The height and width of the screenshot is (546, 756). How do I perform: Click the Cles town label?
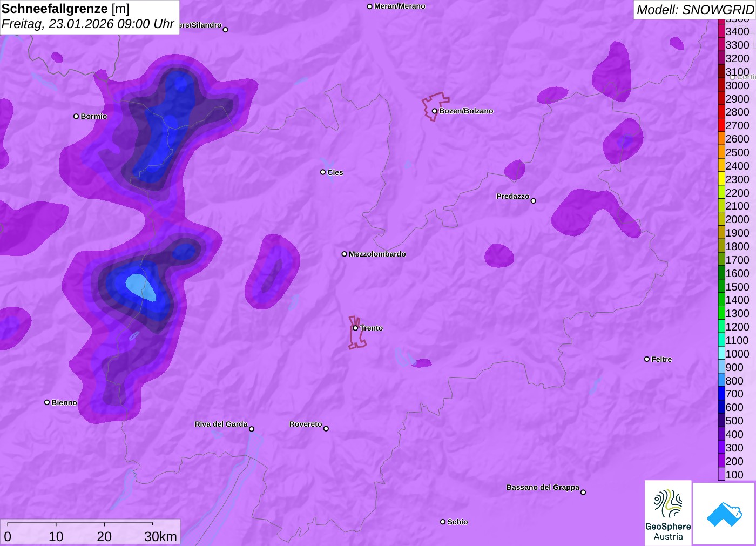[335, 173]
